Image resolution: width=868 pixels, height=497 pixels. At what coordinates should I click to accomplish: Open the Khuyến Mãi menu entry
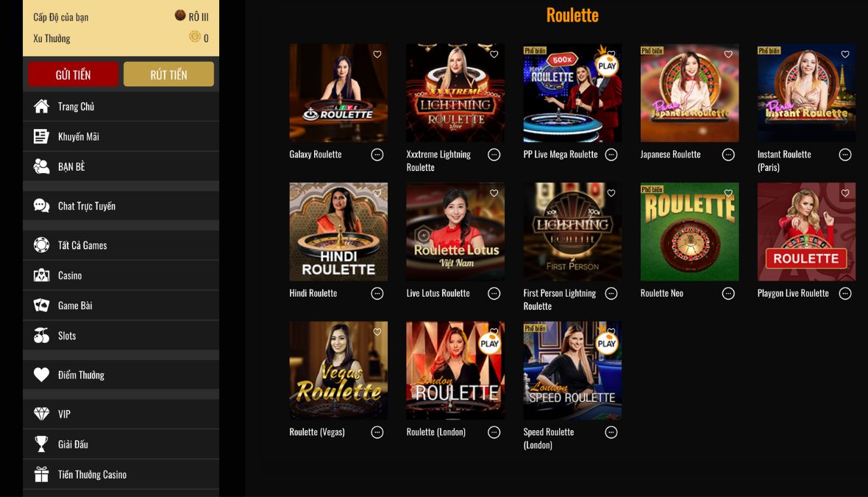[41, 135]
